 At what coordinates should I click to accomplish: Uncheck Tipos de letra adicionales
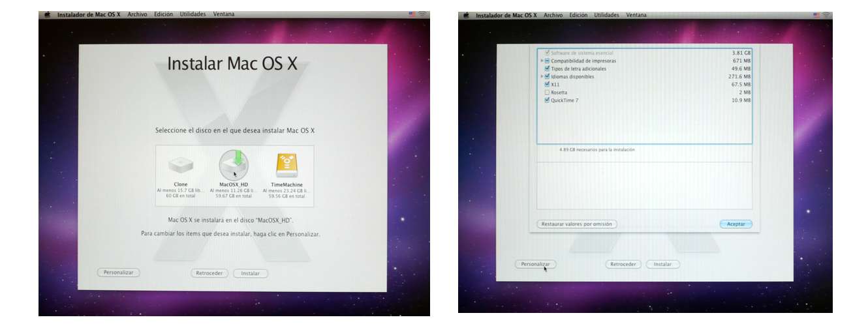pyautogui.click(x=547, y=68)
